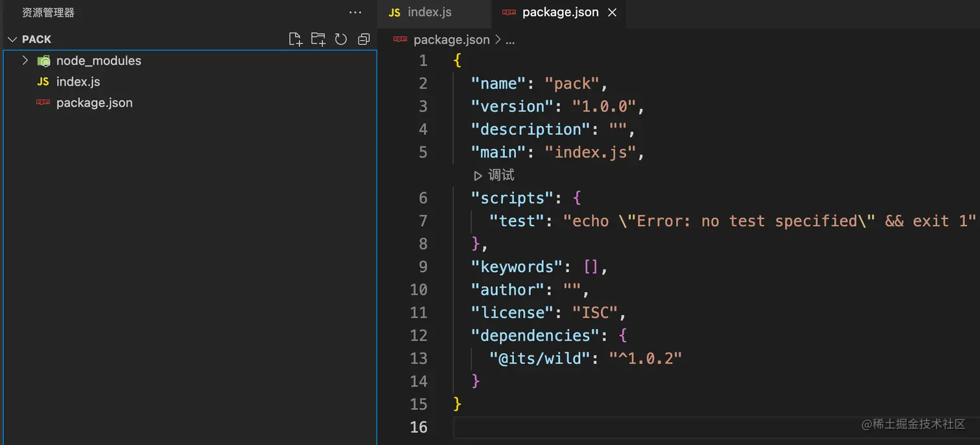Collapse the PACK section chevron
980x445 pixels.
pos(12,40)
